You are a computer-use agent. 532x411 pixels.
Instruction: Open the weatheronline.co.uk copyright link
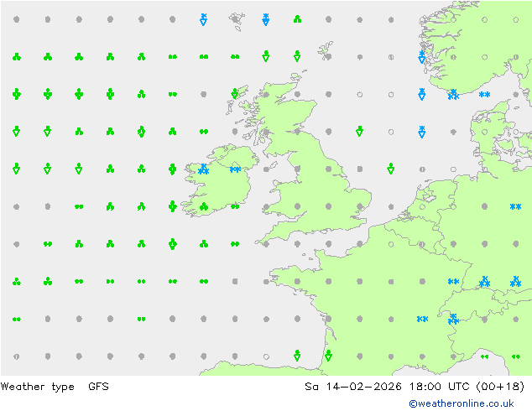coord(461,403)
